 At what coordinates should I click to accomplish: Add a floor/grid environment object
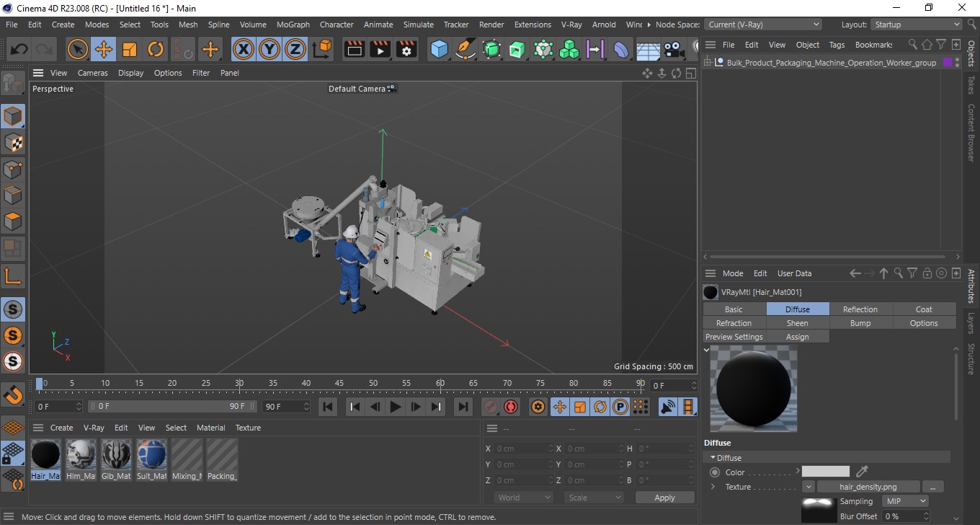click(x=648, y=49)
